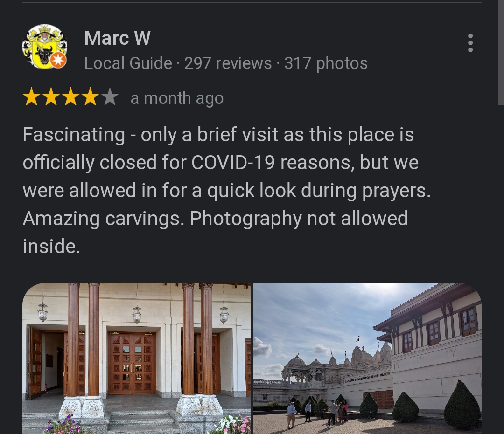Open the reviewer name Marc W
Image resolution: width=504 pixels, height=434 pixels.
point(117,38)
